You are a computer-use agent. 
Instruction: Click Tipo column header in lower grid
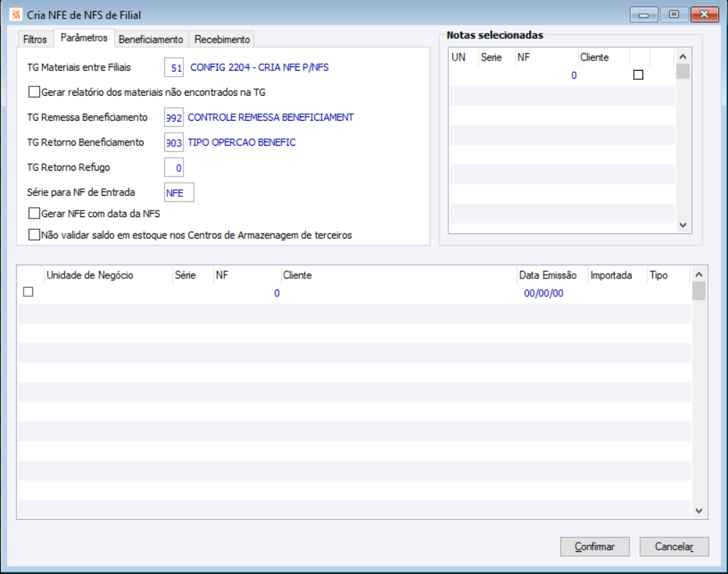[x=669, y=275]
